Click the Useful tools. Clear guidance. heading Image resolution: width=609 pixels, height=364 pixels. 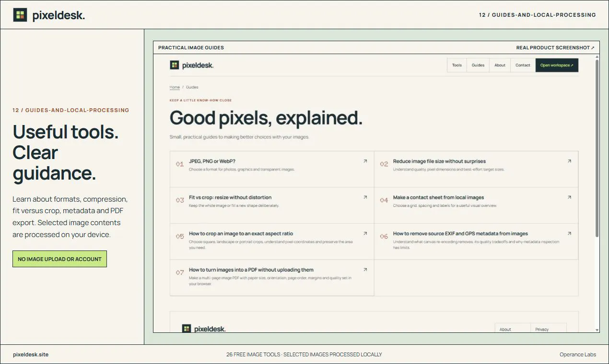pyautogui.click(x=66, y=153)
